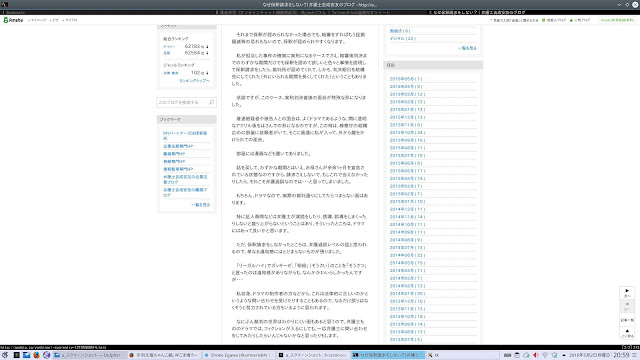Click the Ameba logo in the header
Image resolution: width=640 pixels, height=360 pixels.
tap(13, 20)
